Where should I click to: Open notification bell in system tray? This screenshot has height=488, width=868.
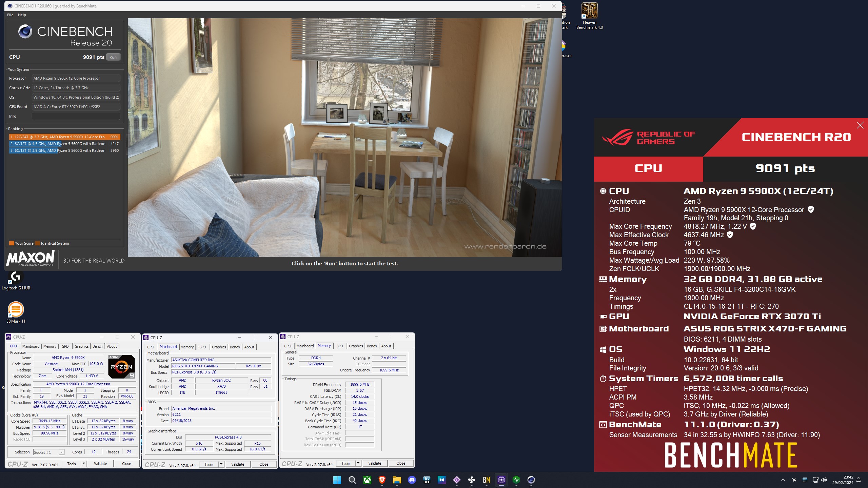pos(859,480)
